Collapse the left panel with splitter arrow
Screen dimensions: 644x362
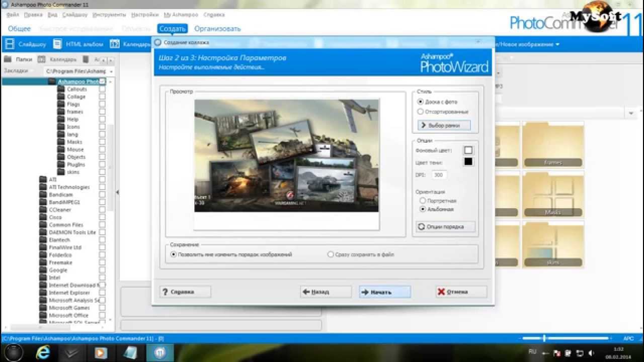(x=117, y=192)
